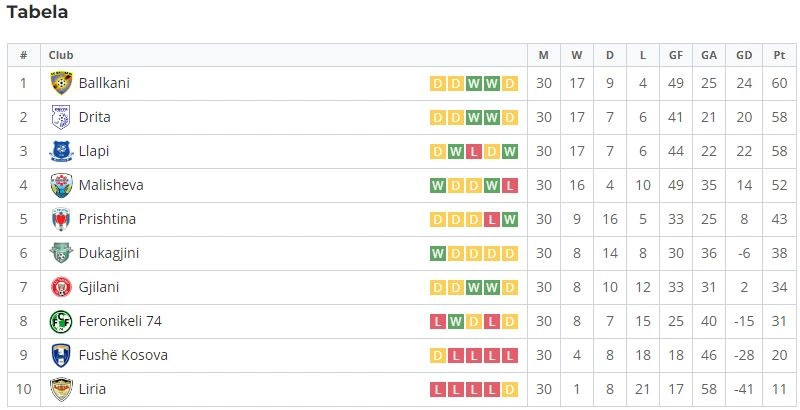This screenshot has width=800, height=410.
Task: Click the Malisheva club crest icon
Action: click(x=61, y=185)
